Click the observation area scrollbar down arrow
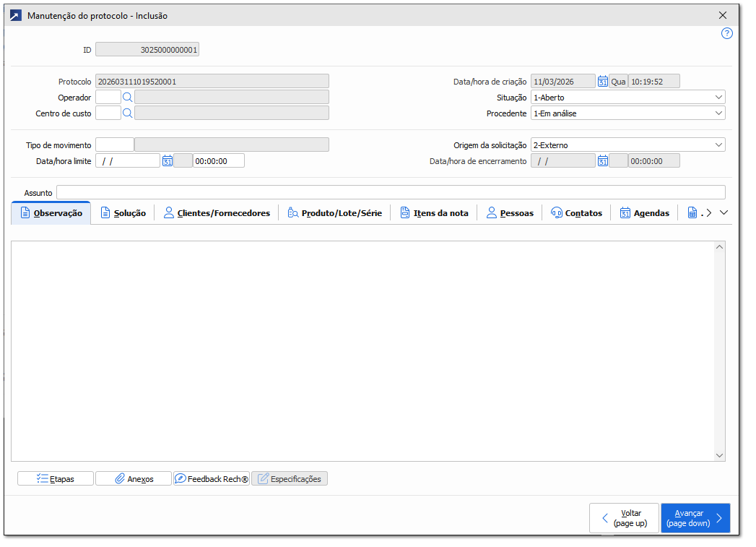The width and height of the screenshot is (756, 547). (719, 455)
